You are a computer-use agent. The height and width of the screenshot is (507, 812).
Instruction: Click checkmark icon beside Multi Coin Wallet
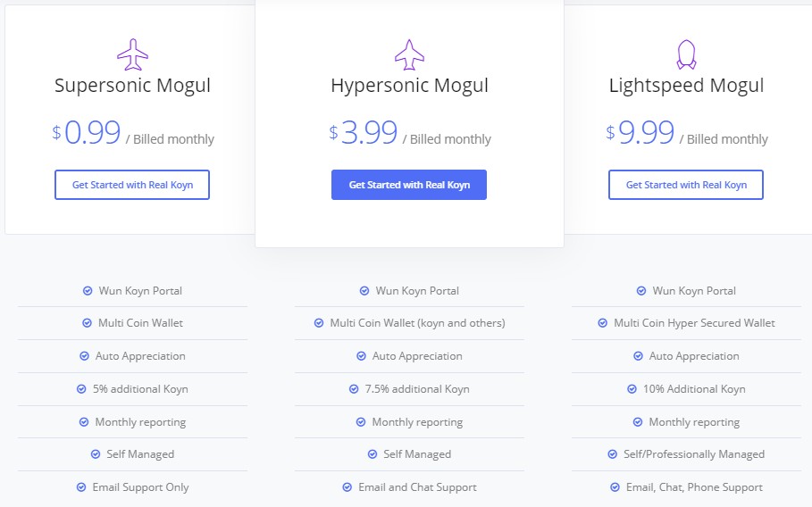point(87,323)
